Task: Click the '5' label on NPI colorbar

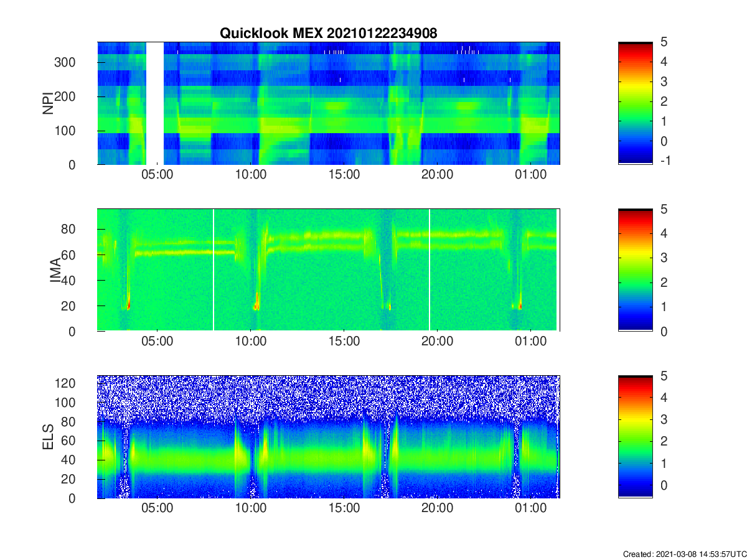Action: pos(664,42)
